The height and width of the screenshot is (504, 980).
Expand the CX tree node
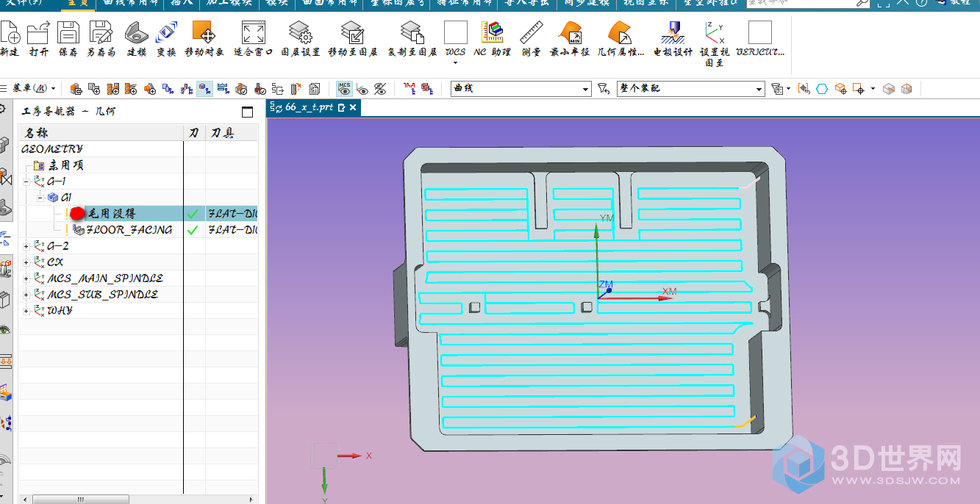point(26,262)
